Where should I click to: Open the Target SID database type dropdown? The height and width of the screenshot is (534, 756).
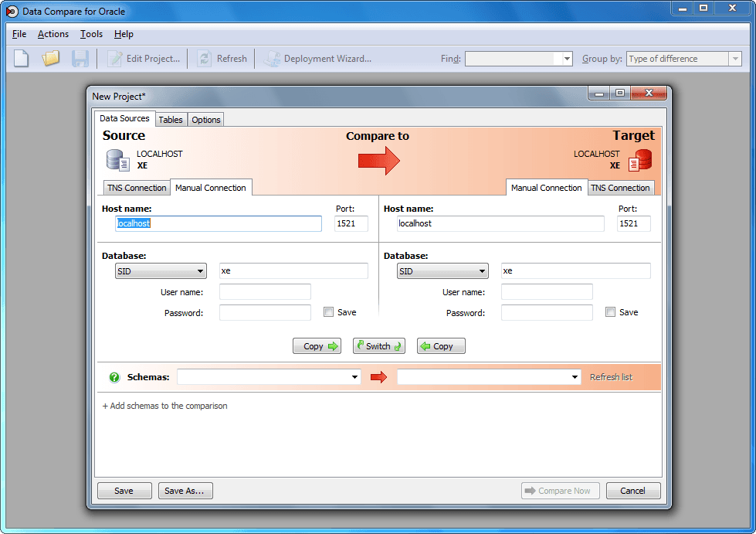[x=442, y=271]
